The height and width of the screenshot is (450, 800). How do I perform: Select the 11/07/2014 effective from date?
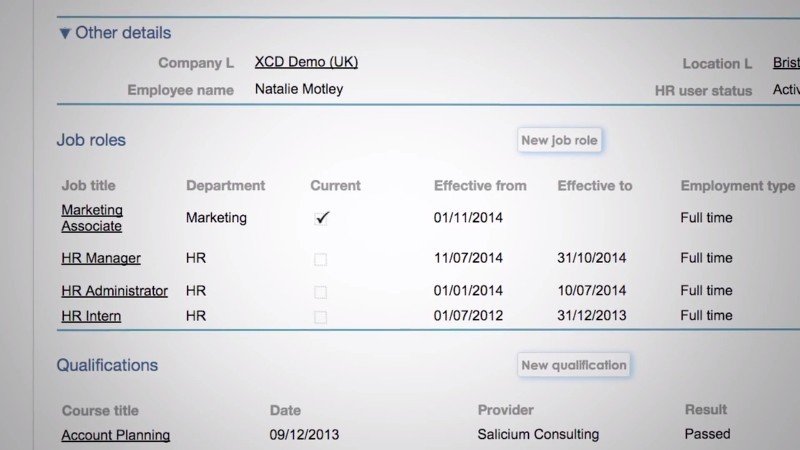[468, 258]
